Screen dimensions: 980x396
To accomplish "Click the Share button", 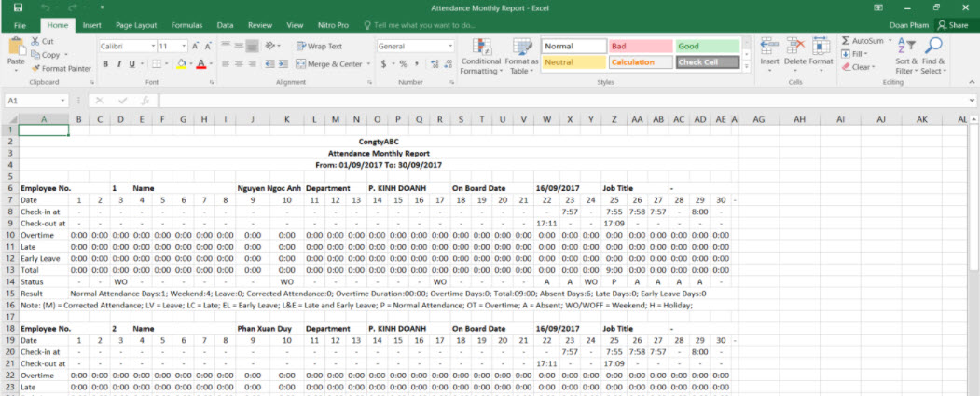I will pyautogui.click(x=953, y=25).
